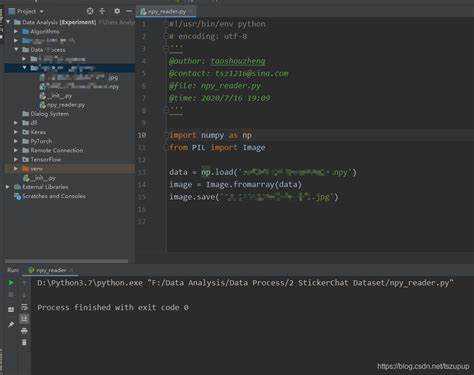Click gutter line number 13
This screenshot has width=474, height=375.
pos(142,172)
